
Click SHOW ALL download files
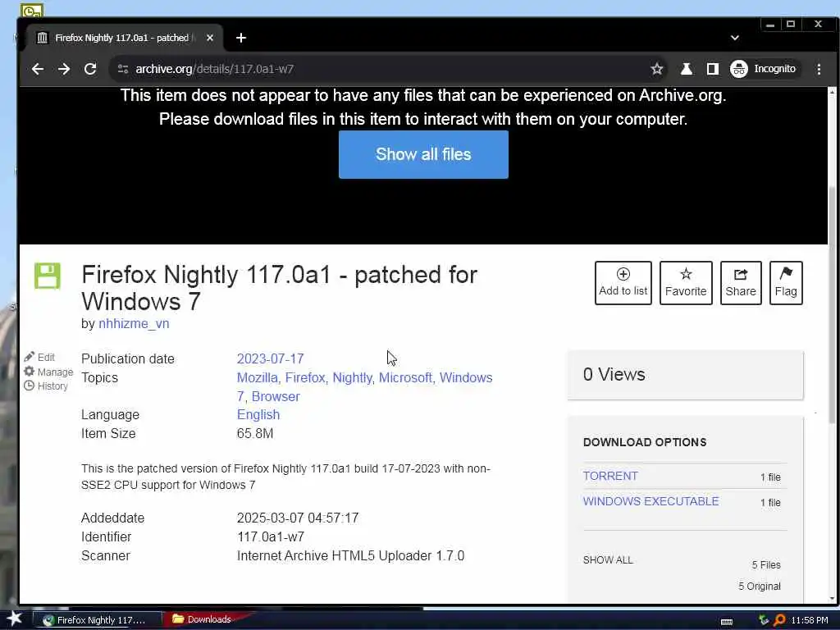pos(608,559)
